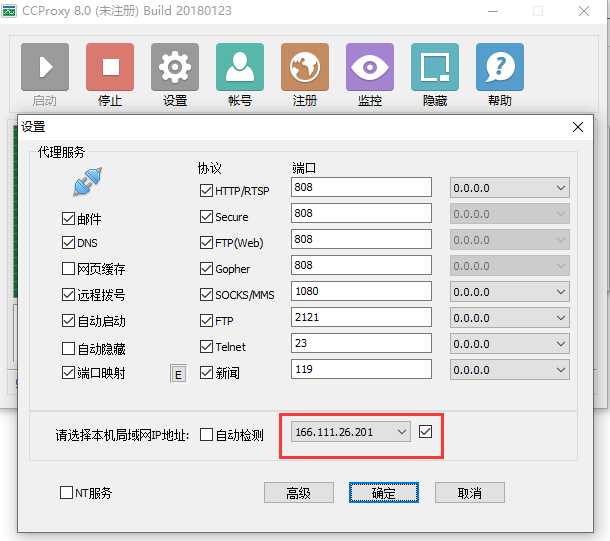Expand the FTP port 2121 bind address dropdown
The height and width of the screenshot is (541, 610).
click(x=510, y=318)
